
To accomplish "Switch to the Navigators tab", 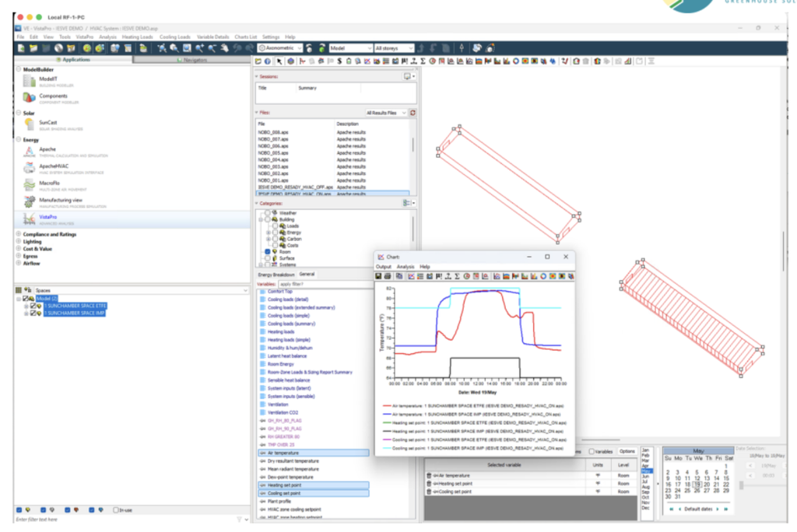I will (192, 60).
